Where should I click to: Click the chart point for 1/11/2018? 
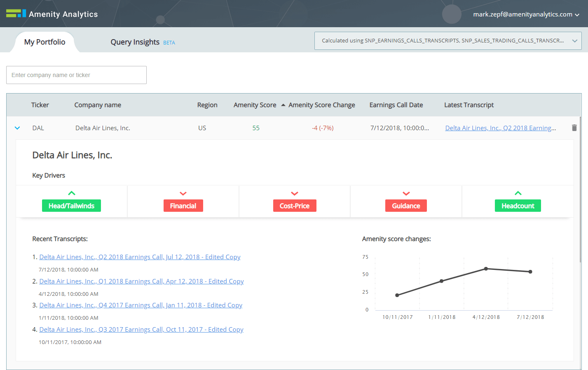click(442, 281)
